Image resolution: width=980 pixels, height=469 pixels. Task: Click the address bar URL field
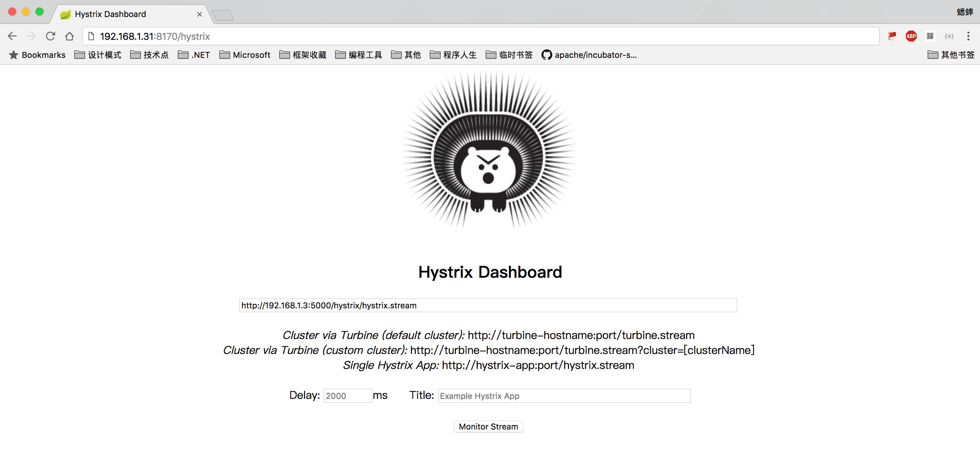[x=480, y=36]
